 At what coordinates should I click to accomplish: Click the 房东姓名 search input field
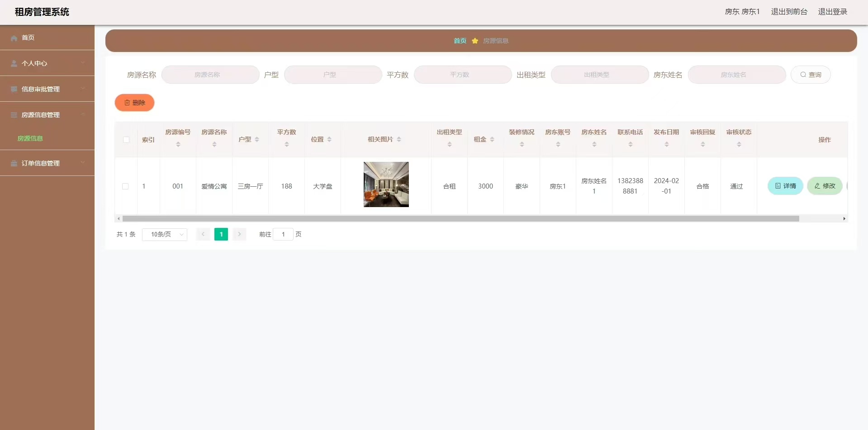click(737, 75)
